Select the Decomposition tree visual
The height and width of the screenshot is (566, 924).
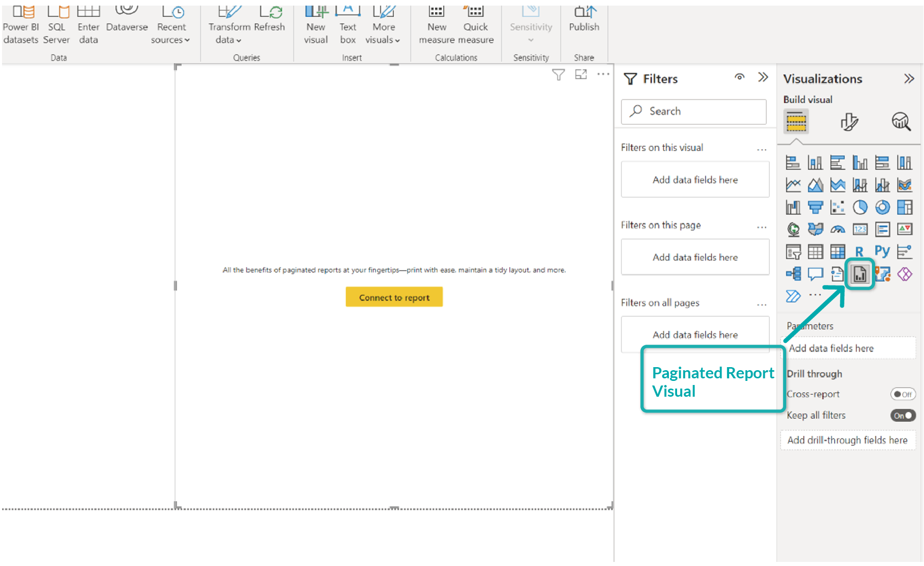(793, 274)
